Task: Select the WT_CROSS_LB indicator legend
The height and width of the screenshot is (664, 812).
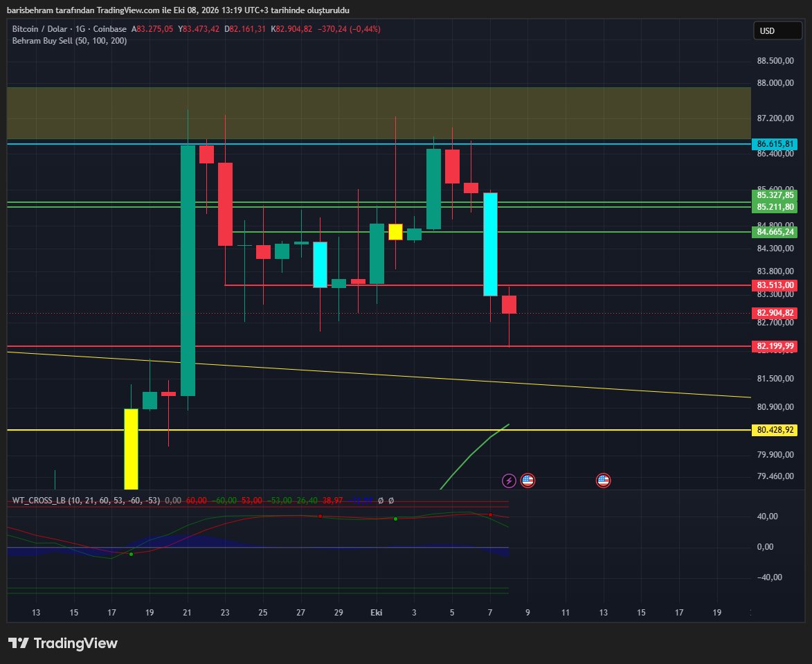Action: click(86, 501)
